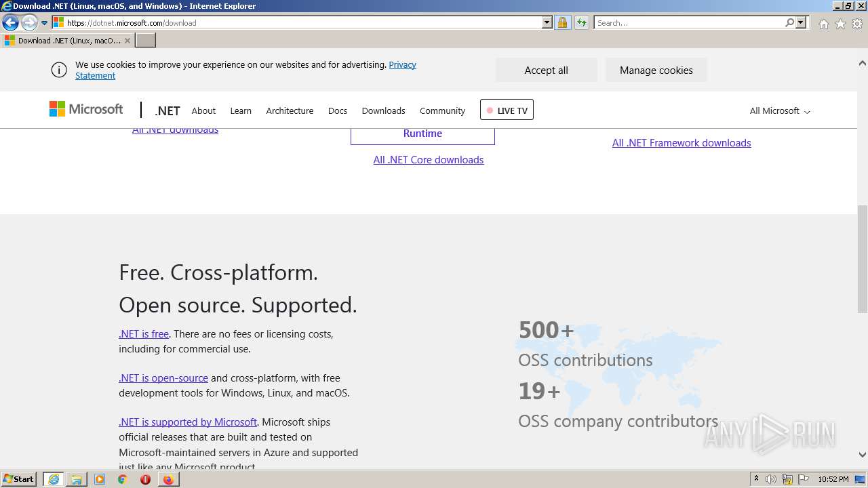Go back using the browser Back arrow
Screen dimensions: 868x488
(10, 22)
